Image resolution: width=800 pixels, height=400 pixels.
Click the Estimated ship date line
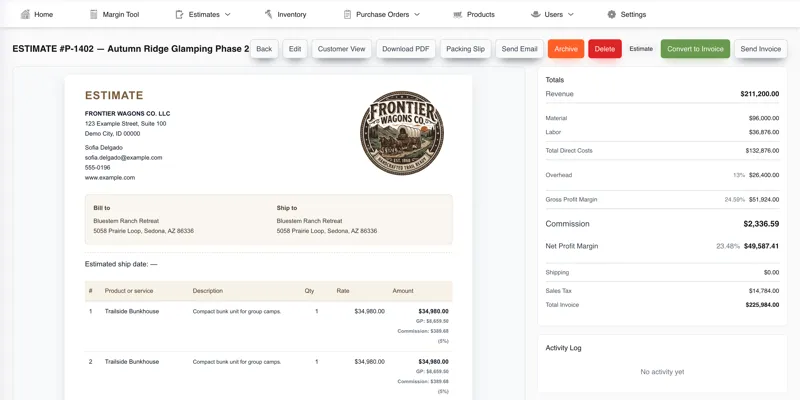pyautogui.click(x=121, y=264)
